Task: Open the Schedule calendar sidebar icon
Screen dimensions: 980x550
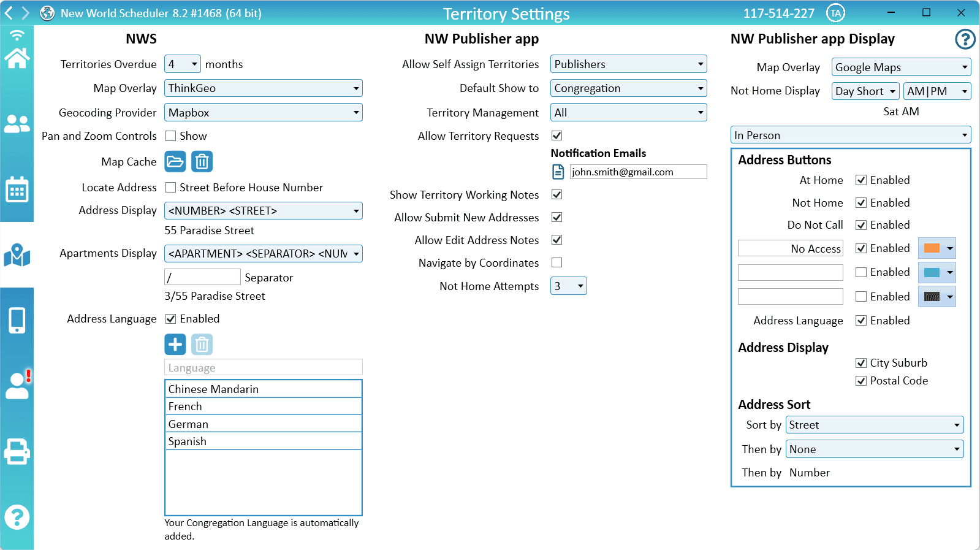Action: [17, 189]
